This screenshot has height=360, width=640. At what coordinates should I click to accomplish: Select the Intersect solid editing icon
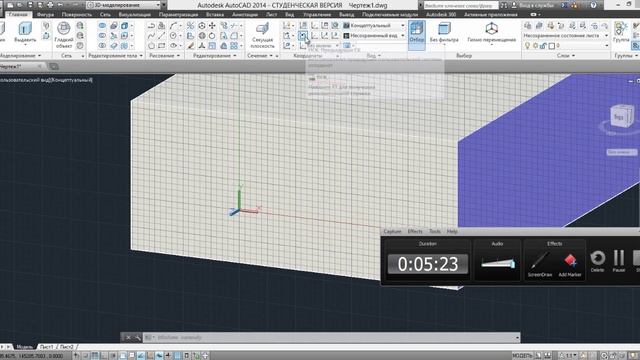102,46
